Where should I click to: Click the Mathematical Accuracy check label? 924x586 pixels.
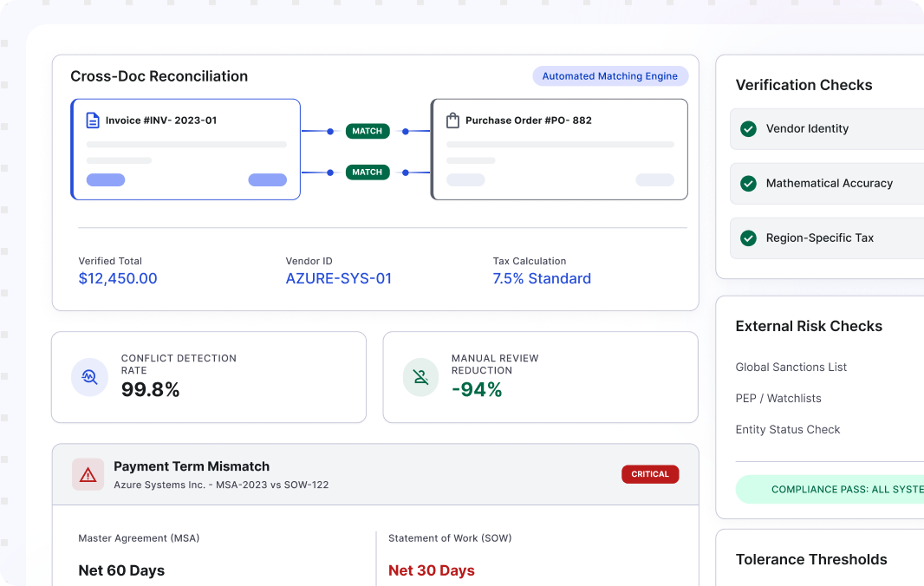(x=830, y=184)
